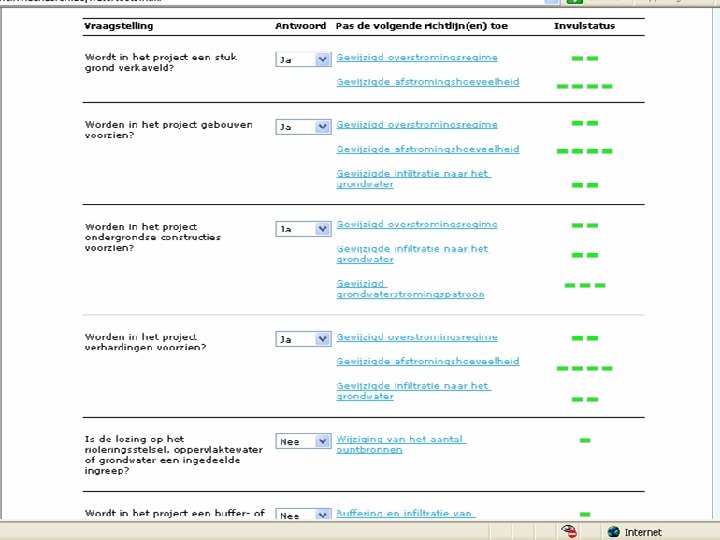720x540 pixels.
Task: Click the three-bar status indicator next to 'Gewijzigd grondwaterstromingspatroon'
Action: pyautogui.click(x=585, y=285)
